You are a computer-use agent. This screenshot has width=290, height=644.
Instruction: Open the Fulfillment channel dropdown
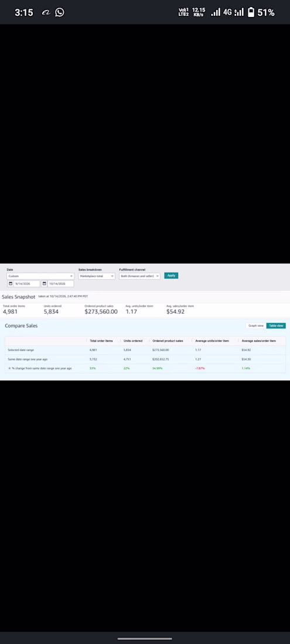(x=139, y=276)
